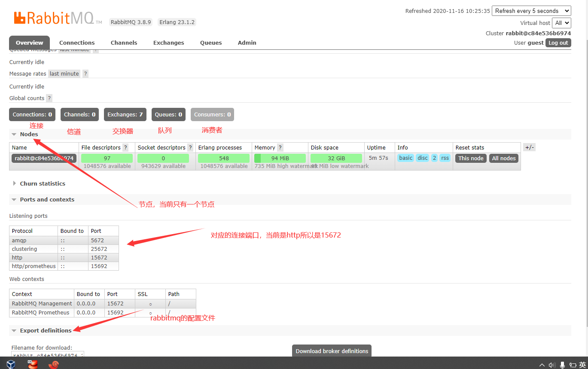This screenshot has width=588, height=369.
Task: Open help for Socket descriptors column
Action: (190, 147)
